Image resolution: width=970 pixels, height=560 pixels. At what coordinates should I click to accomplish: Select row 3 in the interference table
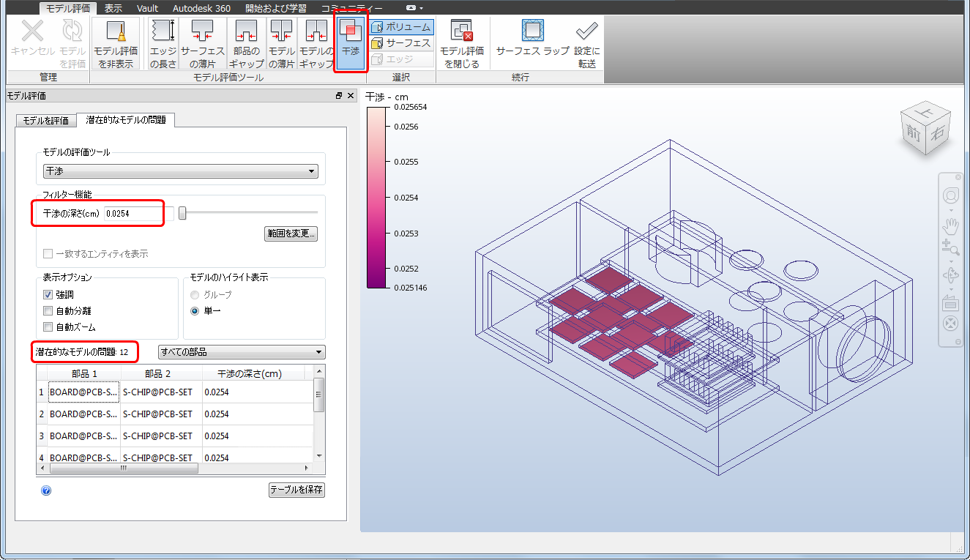click(176, 436)
